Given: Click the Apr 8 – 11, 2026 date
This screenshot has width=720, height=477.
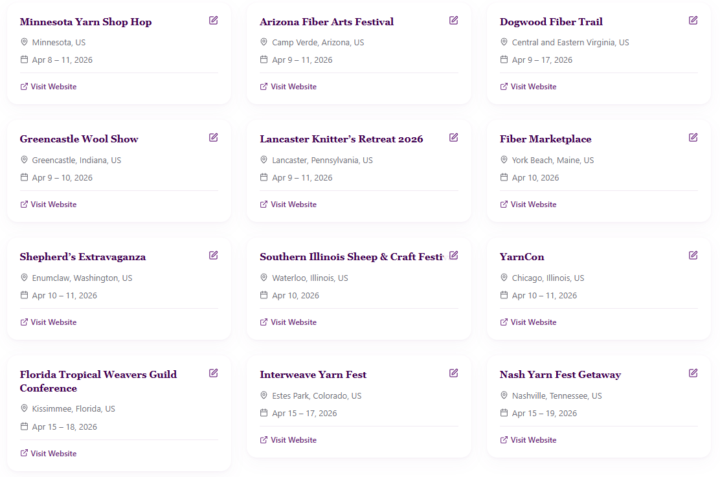Looking at the screenshot, I should tap(62, 60).
